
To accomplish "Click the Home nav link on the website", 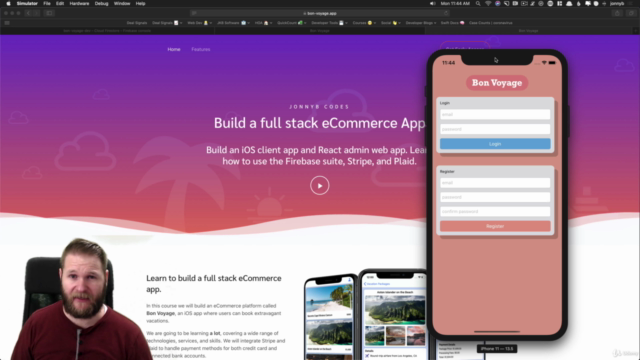I will [174, 49].
